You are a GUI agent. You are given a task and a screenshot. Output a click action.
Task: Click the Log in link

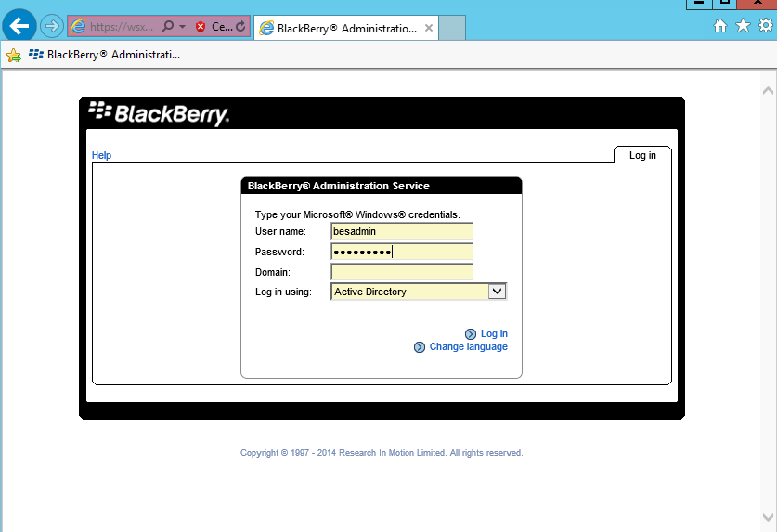pyautogui.click(x=494, y=333)
